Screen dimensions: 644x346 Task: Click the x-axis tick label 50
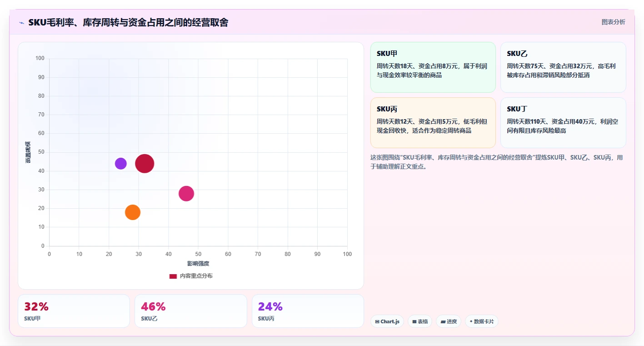[198, 254]
